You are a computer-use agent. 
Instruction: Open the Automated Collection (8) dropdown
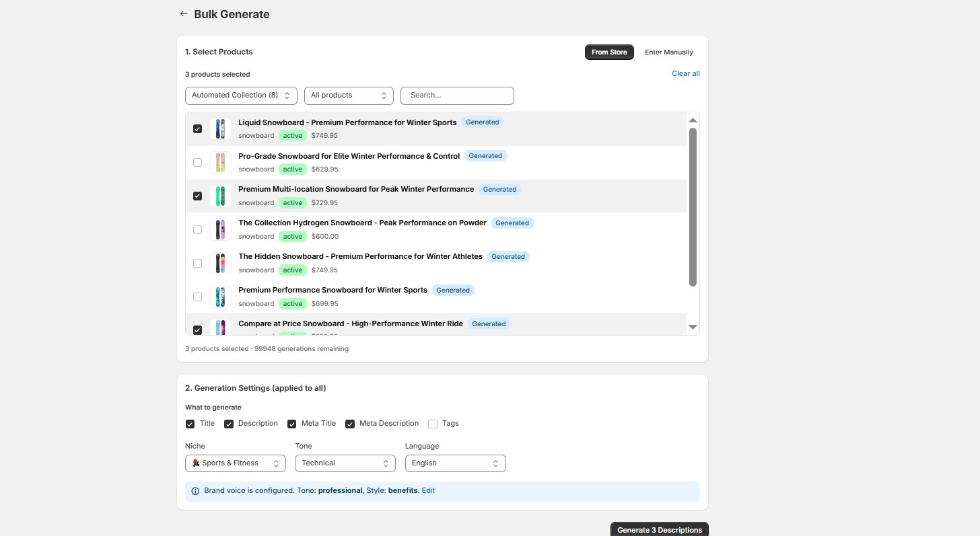tap(241, 95)
